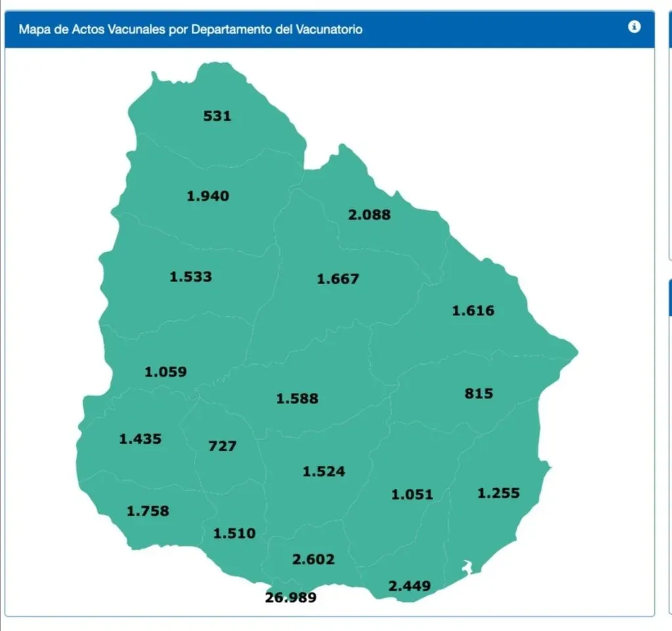Select the region labeled 1.051
The width and height of the screenshot is (672, 631).
(412, 494)
